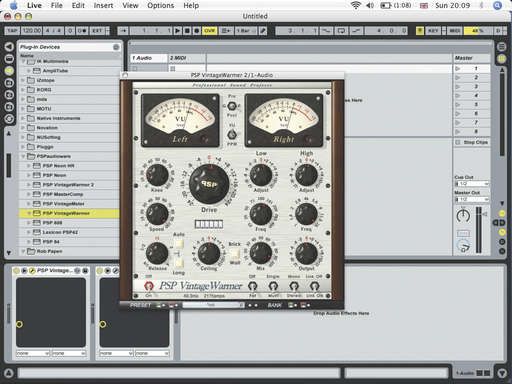Expand the Native Instruments folder

(x=23, y=118)
